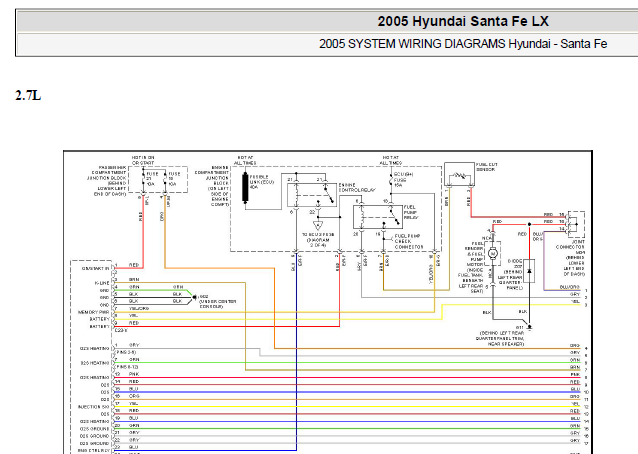This screenshot has height=454, width=638.
Task: Click the fuel pump relay box
Action: [378, 217]
